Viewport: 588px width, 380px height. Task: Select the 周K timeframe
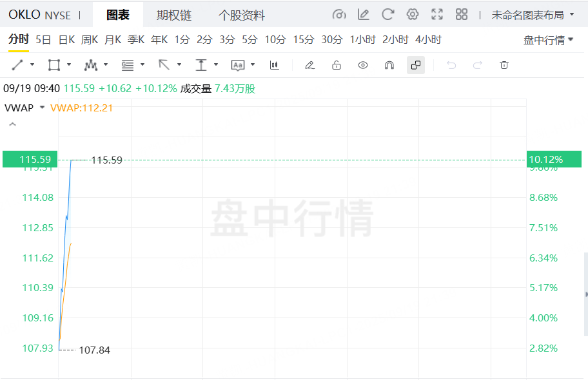[90, 39]
